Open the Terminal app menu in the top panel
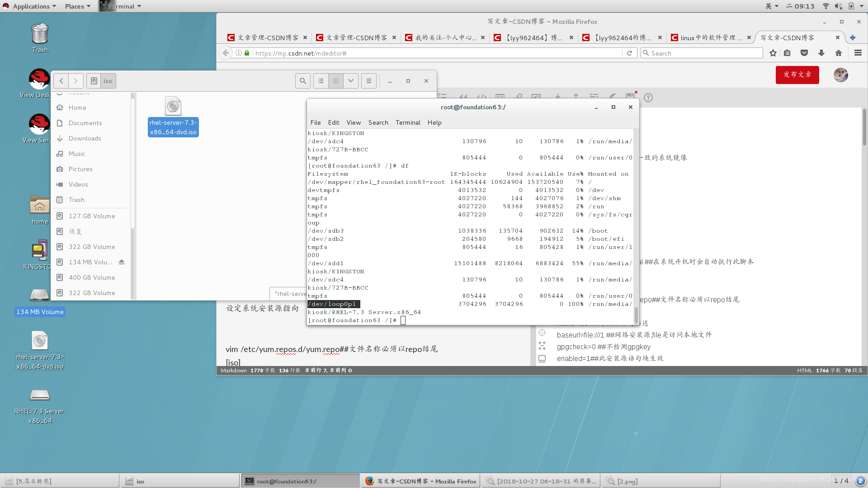Viewport: 868px width, 488px height. (x=121, y=6)
